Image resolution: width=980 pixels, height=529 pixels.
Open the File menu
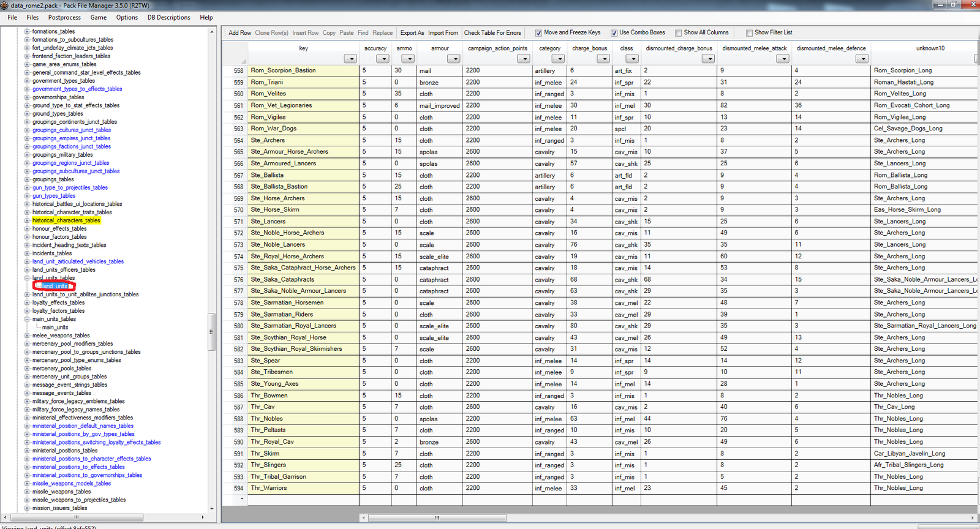[x=12, y=18]
